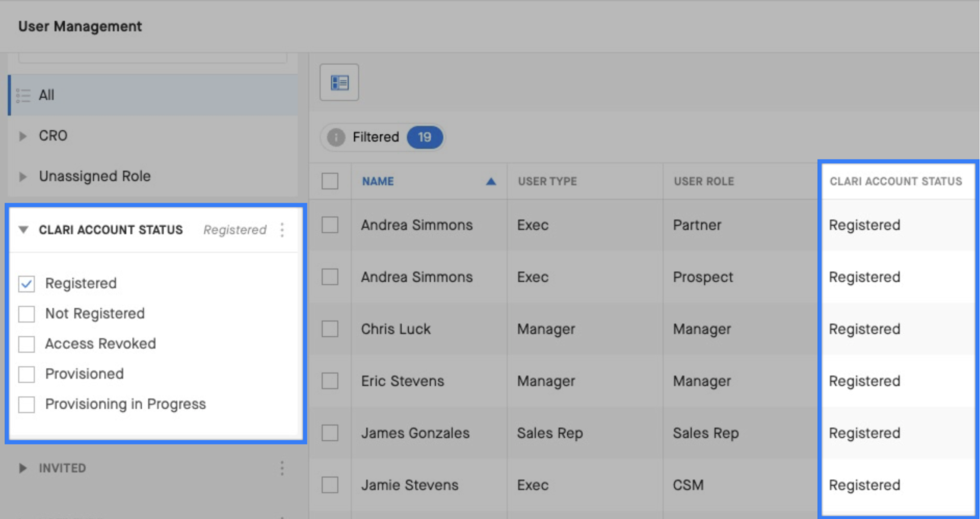980x519 pixels.
Task: Select the Chris Luck row checkbox
Action: point(330,329)
